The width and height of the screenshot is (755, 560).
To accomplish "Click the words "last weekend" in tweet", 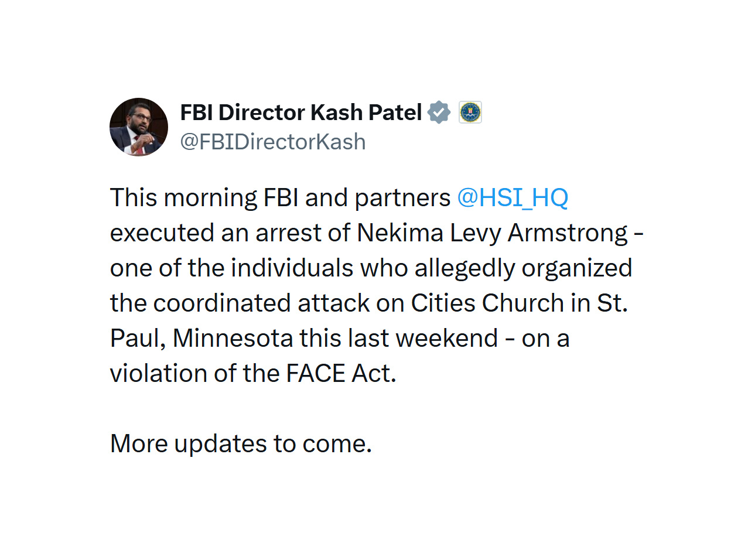I will click(422, 338).
